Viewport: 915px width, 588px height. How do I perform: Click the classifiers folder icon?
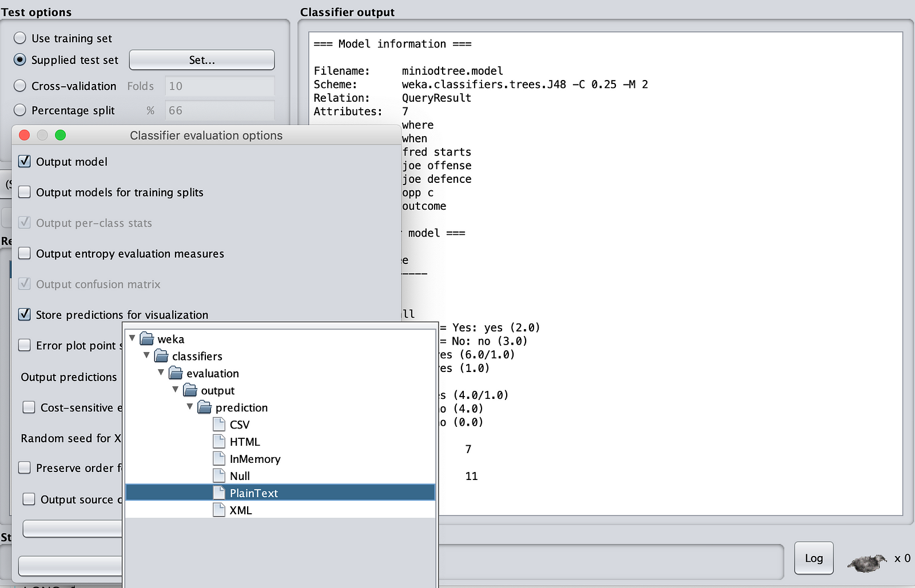click(161, 356)
